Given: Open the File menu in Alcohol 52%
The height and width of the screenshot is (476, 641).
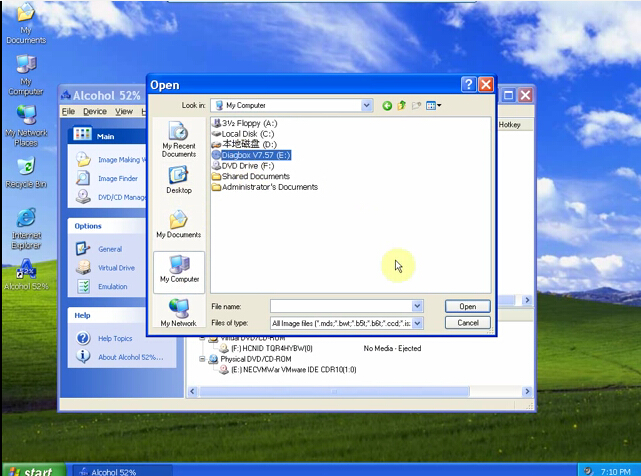Looking at the screenshot, I should [x=68, y=112].
